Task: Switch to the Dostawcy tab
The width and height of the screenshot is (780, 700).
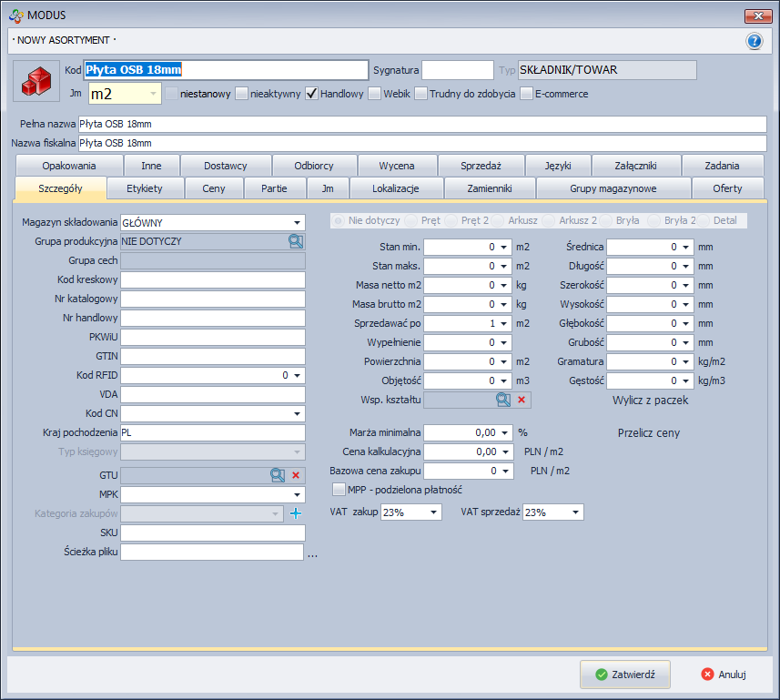Action: tap(225, 166)
